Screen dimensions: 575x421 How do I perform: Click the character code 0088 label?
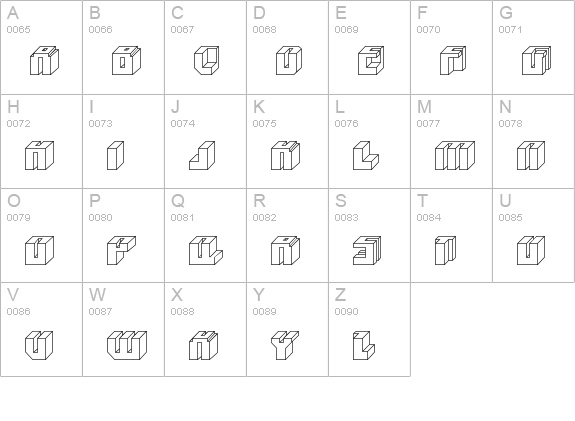click(x=182, y=312)
